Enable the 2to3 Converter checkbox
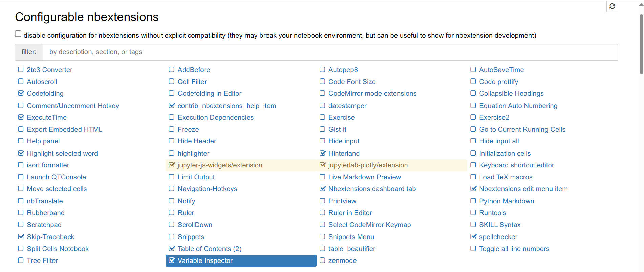644x272 pixels. point(21,70)
